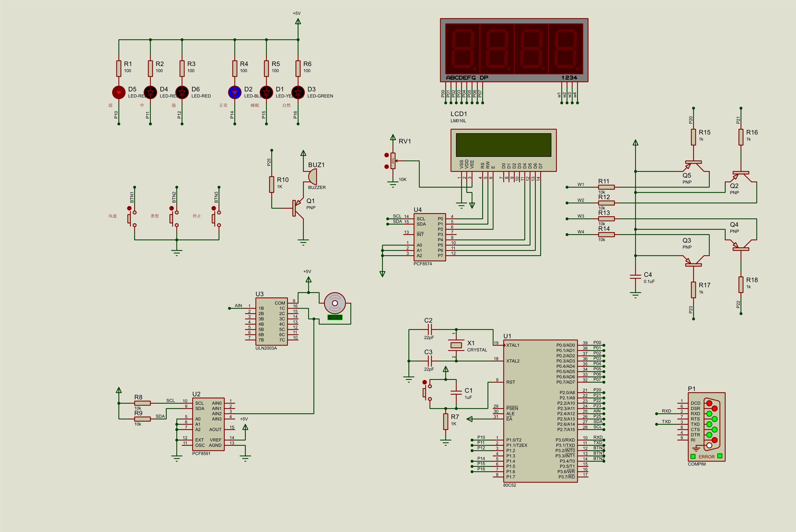Toggle the BTN2 type push button
This screenshot has width=796, height=532.
click(x=174, y=218)
